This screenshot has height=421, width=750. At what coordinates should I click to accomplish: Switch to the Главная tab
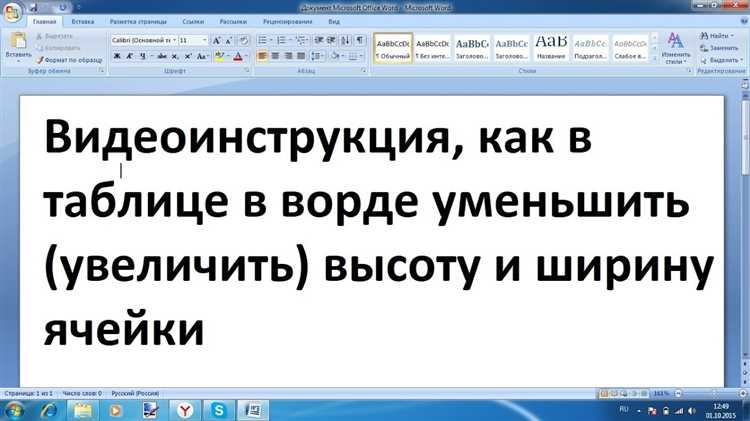(44, 22)
